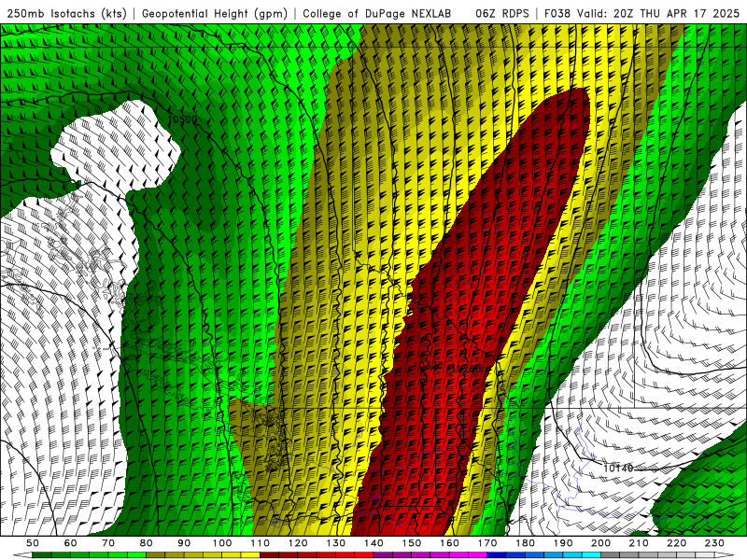Viewport: 747px width, 560px height.
Task: Click the 210 value on the color scale
Action: point(639,543)
